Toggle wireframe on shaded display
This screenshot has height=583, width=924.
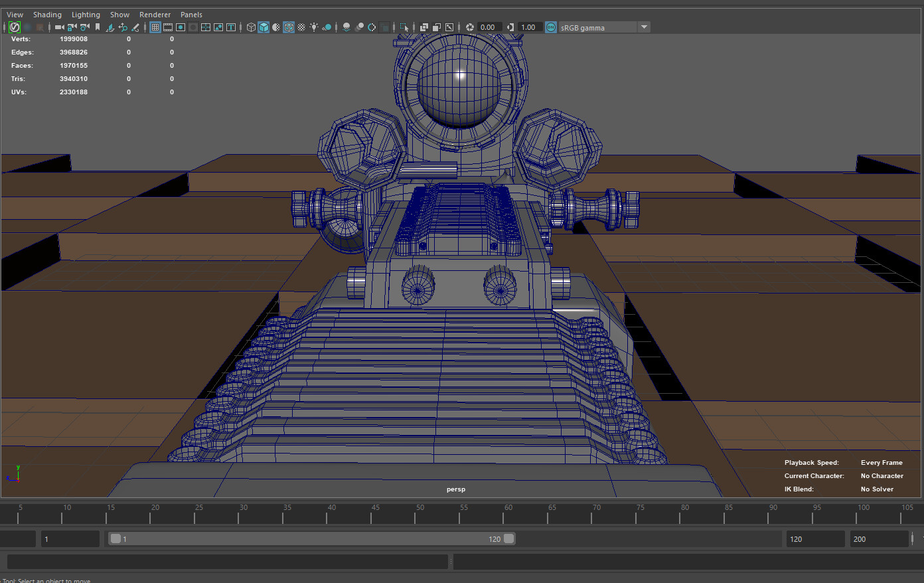[289, 27]
